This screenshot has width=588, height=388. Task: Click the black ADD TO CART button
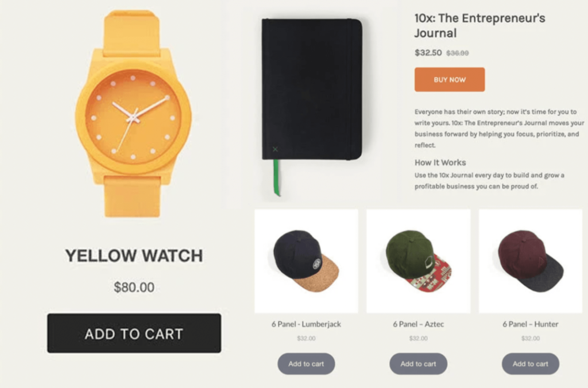coord(134,333)
